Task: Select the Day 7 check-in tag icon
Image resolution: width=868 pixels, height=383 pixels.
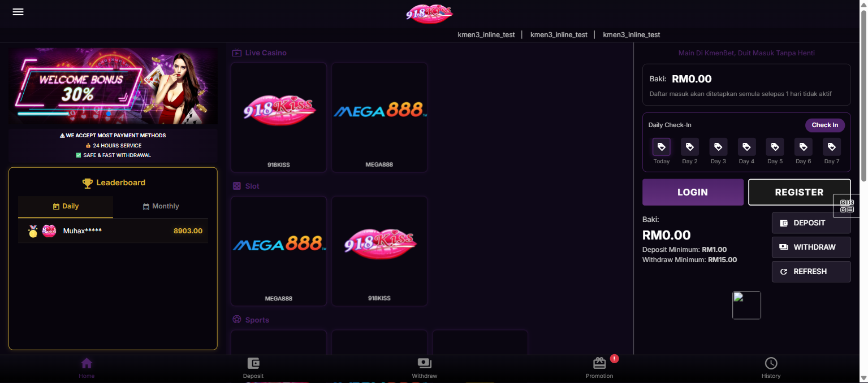Action: tap(831, 147)
